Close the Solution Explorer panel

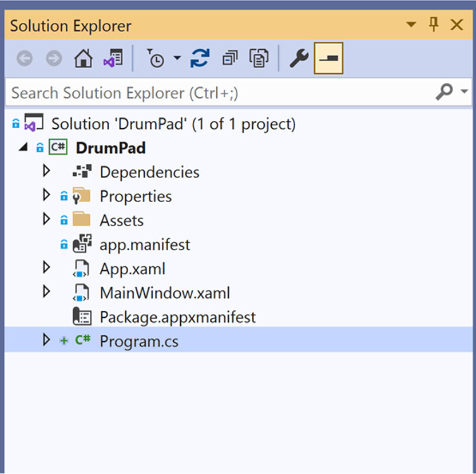click(x=457, y=25)
